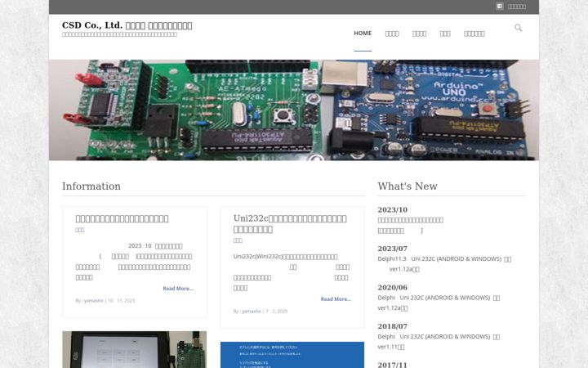
Task: Open the search magnifier icon
Action: (519, 28)
